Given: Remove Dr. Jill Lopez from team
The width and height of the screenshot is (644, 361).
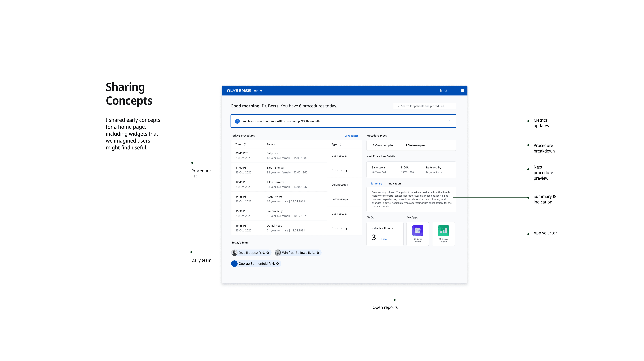Looking at the screenshot, I should [x=268, y=253].
